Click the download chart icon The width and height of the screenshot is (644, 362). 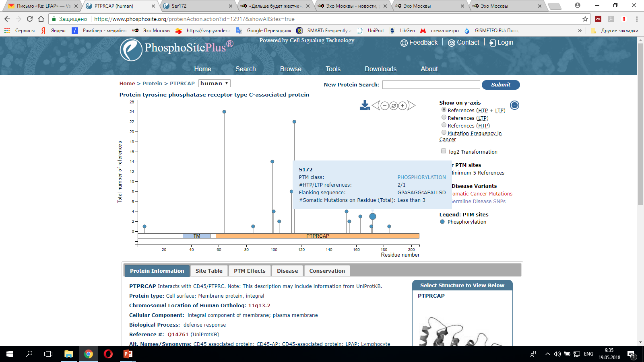365,105
